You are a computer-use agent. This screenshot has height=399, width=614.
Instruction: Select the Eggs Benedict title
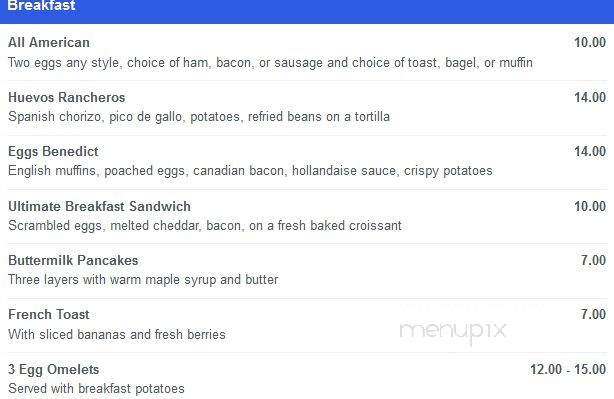tap(53, 152)
